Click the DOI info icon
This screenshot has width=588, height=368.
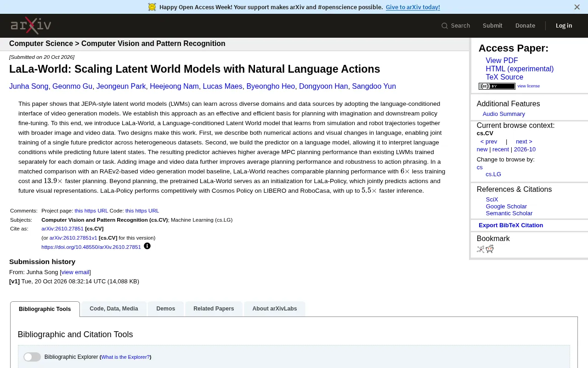[x=147, y=246]
